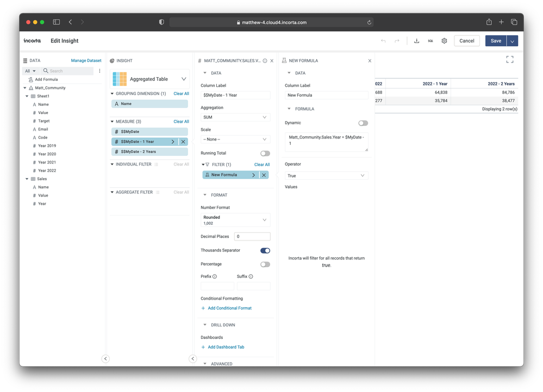The width and height of the screenshot is (543, 392).
Task: Open the Operator True dropdown
Action: [x=326, y=176]
